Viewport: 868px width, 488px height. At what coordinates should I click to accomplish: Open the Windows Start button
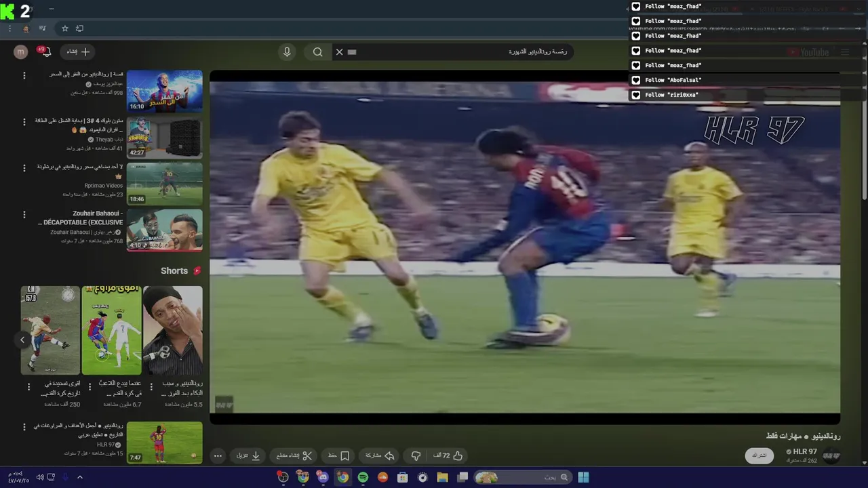[583, 477]
